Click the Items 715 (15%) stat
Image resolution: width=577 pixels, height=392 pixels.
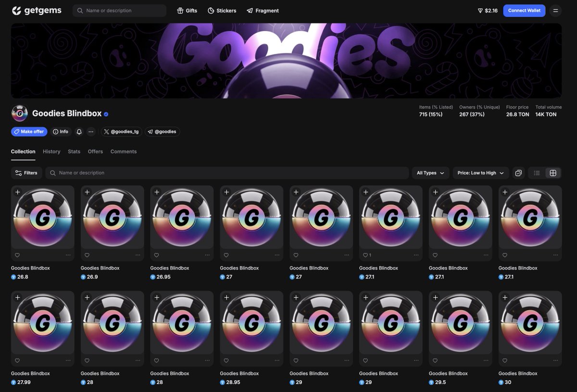point(436,111)
